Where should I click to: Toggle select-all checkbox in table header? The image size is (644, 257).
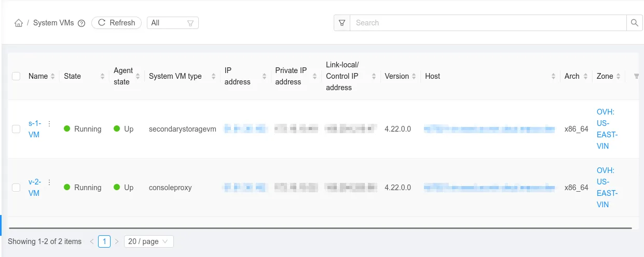pos(16,76)
